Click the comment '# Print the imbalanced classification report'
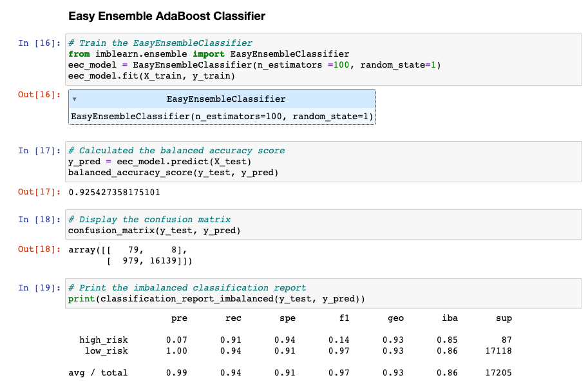The image size is (588, 391). pos(187,288)
